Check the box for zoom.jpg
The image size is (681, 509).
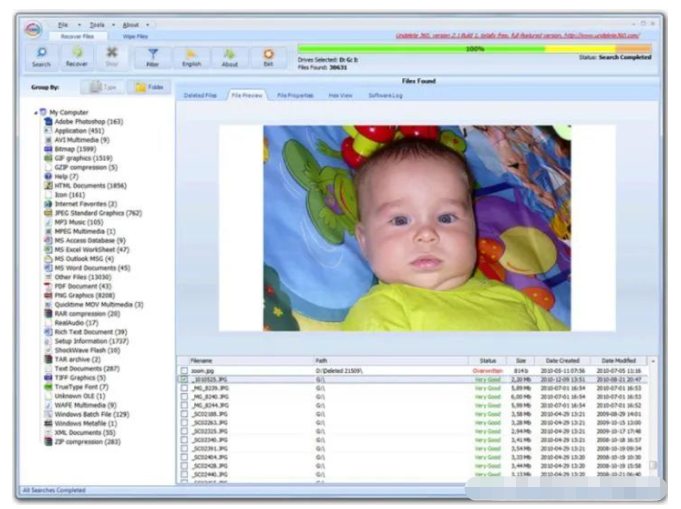tap(184, 371)
